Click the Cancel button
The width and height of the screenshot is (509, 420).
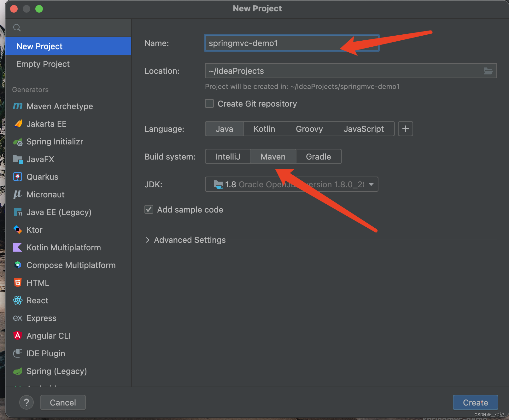[63, 403]
